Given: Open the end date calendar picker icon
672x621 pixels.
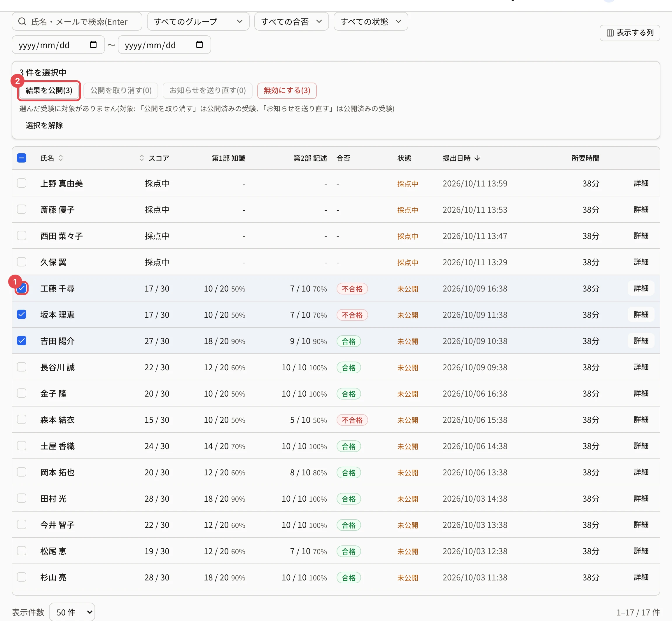Looking at the screenshot, I should click(199, 45).
